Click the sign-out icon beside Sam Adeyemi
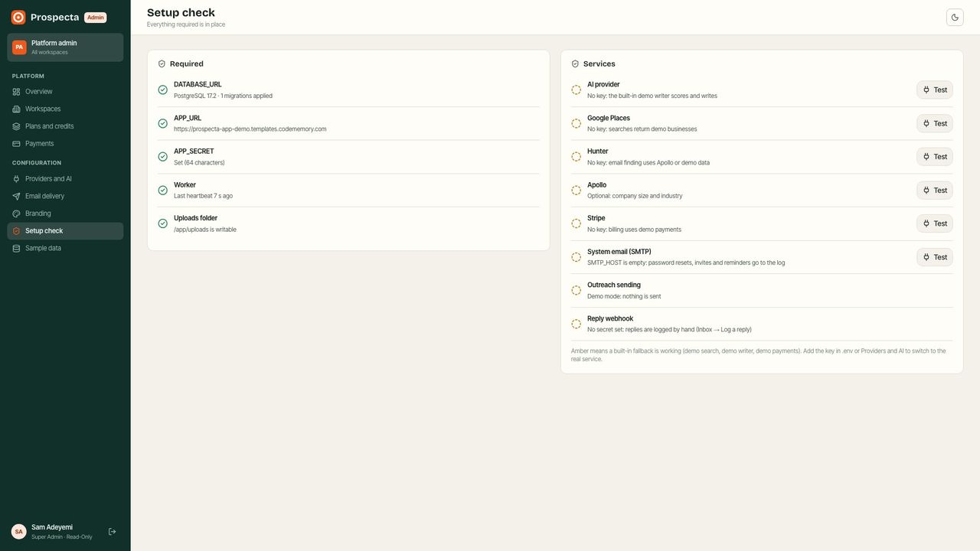This screenshot has height=551, width=980. 112,531
